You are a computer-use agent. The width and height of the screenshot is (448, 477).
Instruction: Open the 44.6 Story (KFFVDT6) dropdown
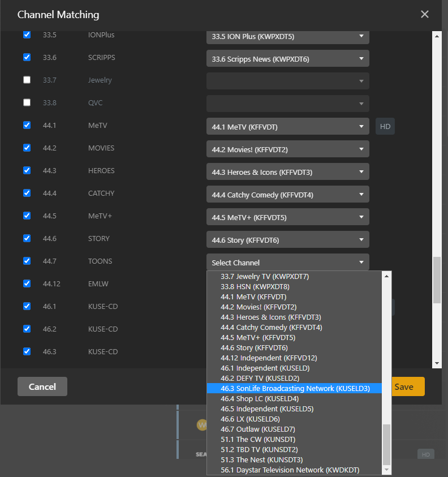click(x=288, y=239)
